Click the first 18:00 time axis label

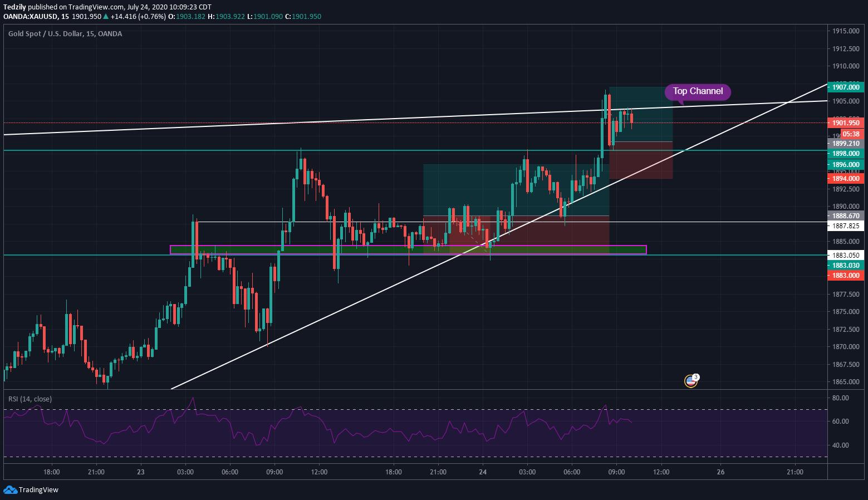pyautogui.click(x=52, y=472)
